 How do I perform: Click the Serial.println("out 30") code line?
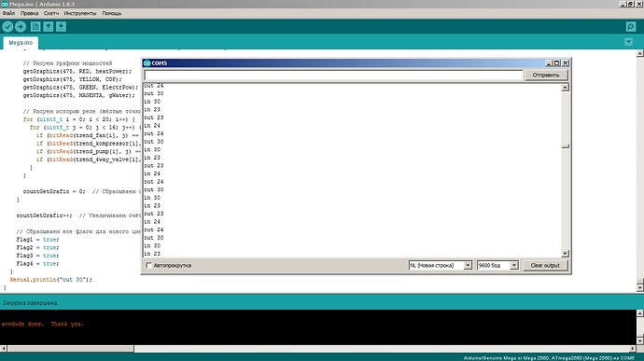click(x=51, y=280)
